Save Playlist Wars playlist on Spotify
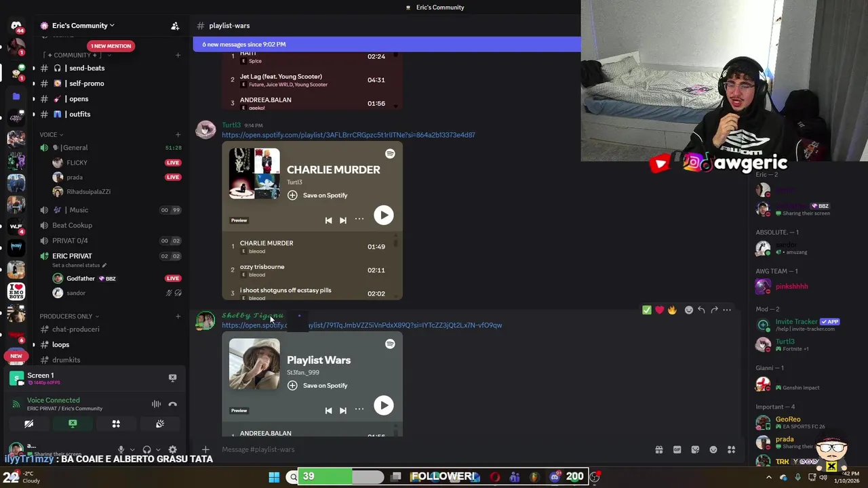 click(317, 386)
